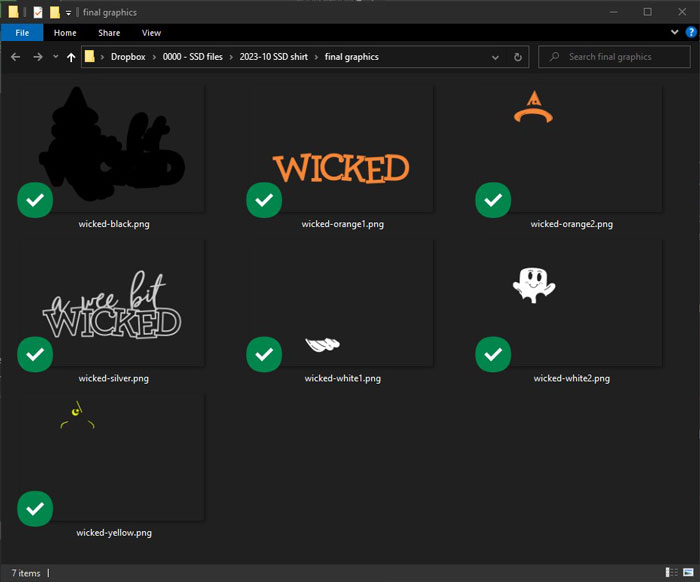Open the address bar history dropdown
The height and width of the screenshot is (582, 700).
click(x=495, y=57)
